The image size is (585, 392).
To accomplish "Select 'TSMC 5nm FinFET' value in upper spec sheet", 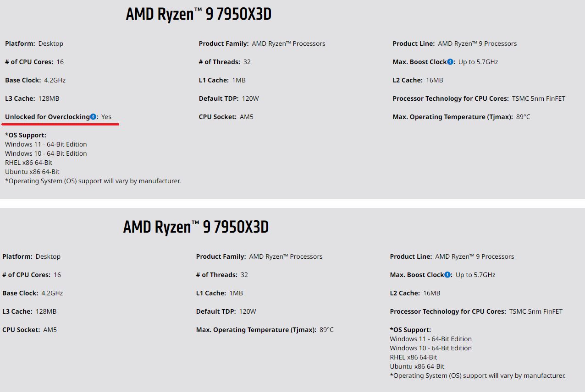I will [539, 98].
